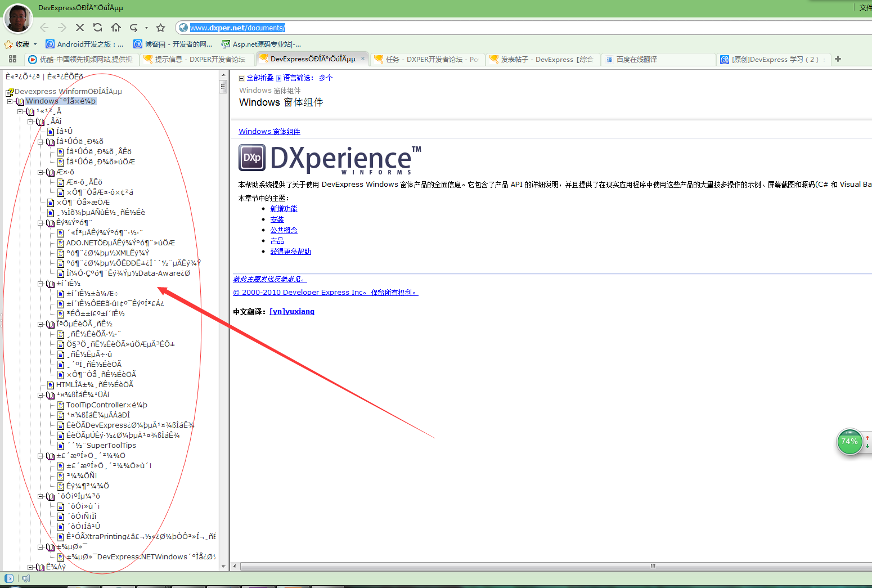
Task: Open the 公共概念 topic link
Action: (284, 230)
